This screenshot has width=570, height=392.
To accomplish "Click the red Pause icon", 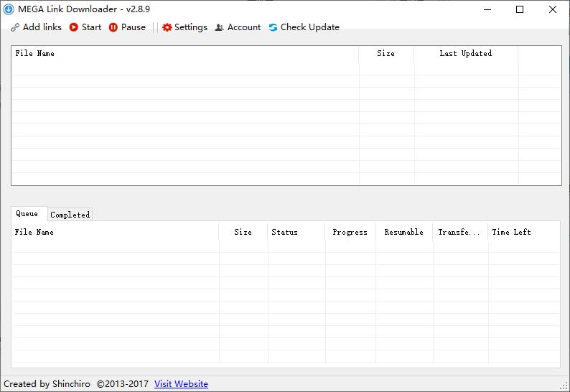I will pos(113,27).
